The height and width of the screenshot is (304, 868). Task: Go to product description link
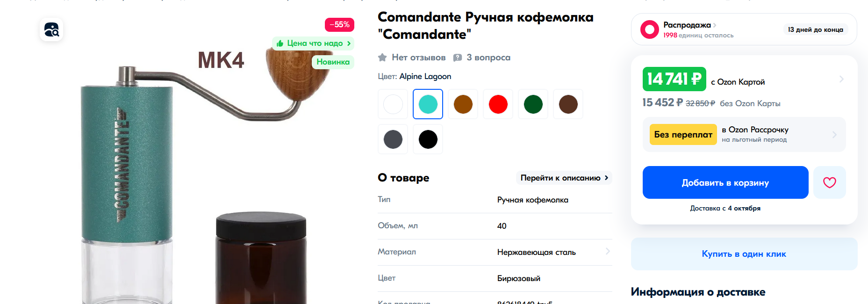coord(564,178)
